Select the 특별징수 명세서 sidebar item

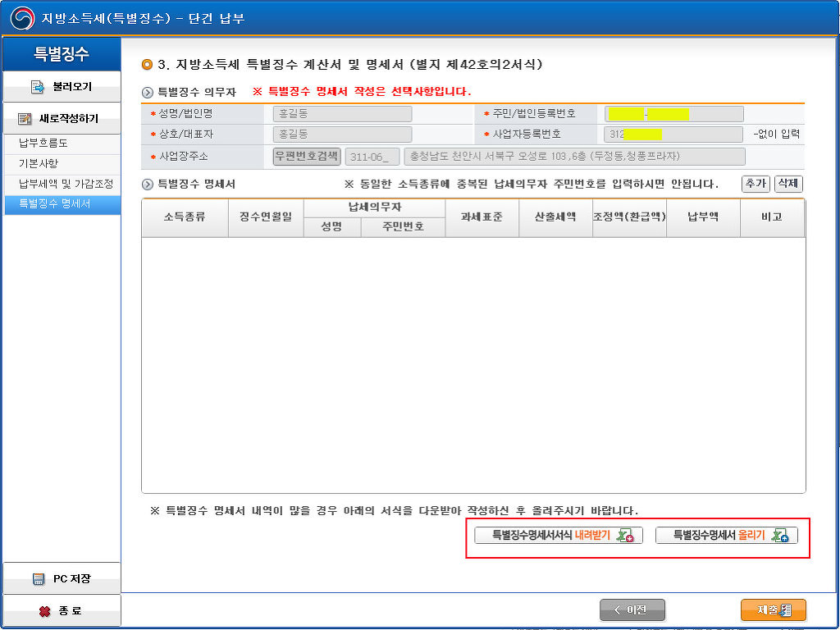[55, 204]
